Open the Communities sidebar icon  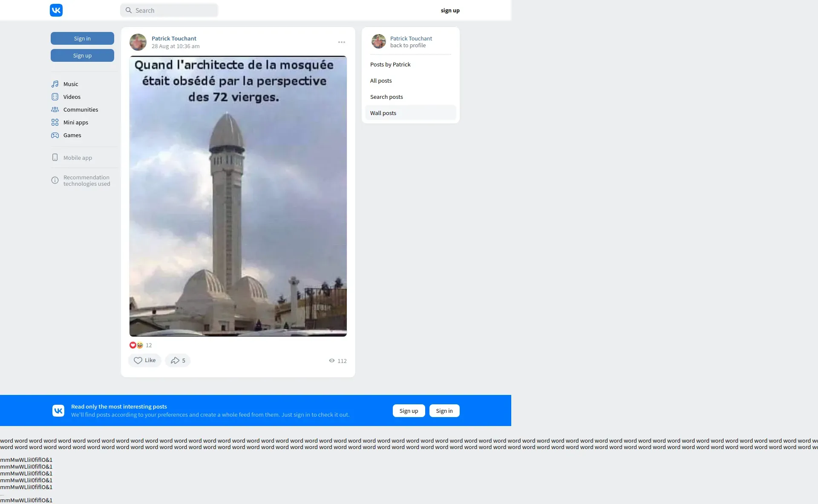click(x=55, y=109)
